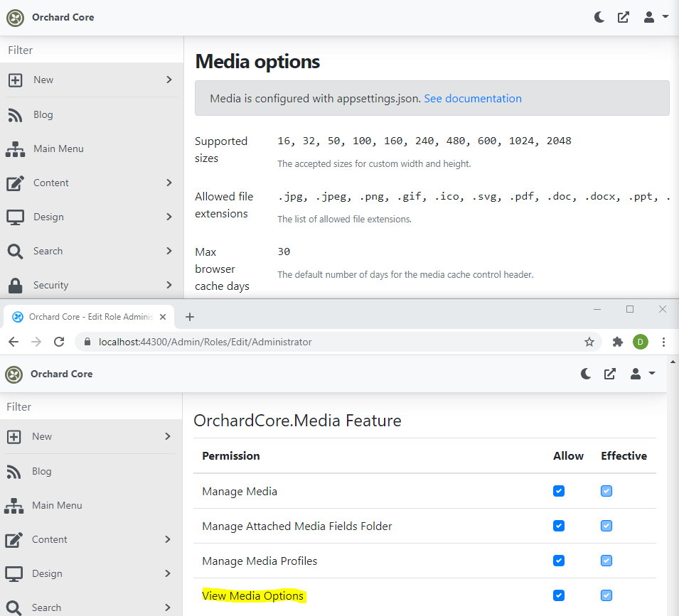Toggle Allow checkbox for Manage Media
Viewport: 679px width, 616px height.
pyautogui.click(x=559, y=491)
